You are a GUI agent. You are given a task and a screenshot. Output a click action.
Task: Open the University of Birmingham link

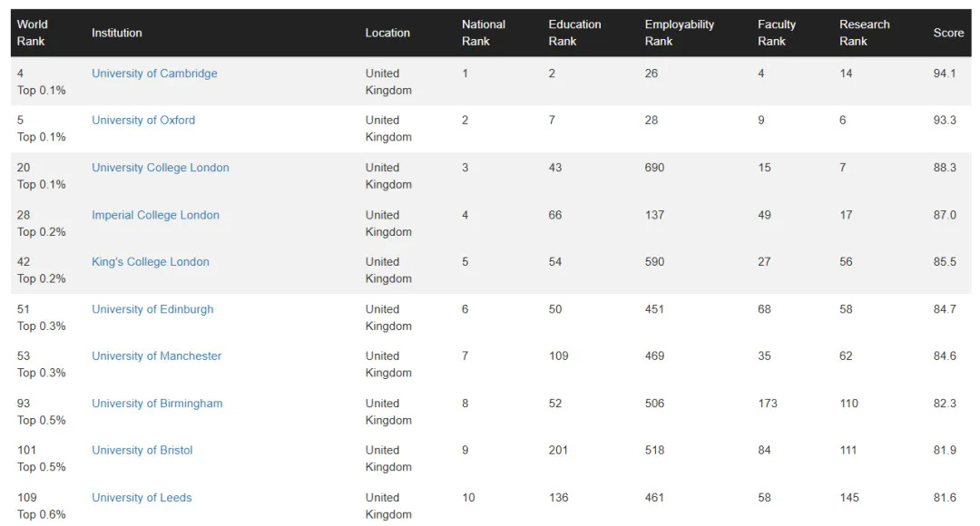157,404
